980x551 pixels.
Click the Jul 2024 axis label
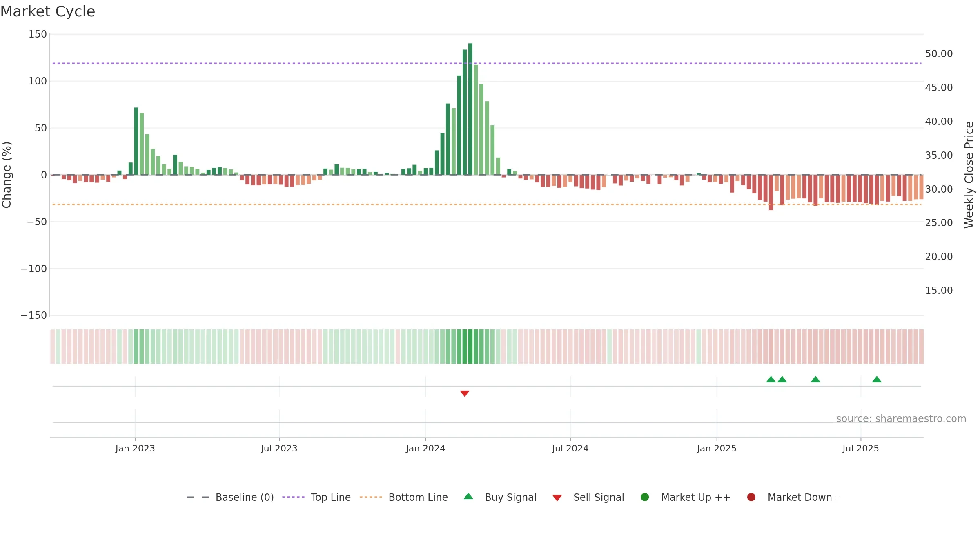coord(570,448)
